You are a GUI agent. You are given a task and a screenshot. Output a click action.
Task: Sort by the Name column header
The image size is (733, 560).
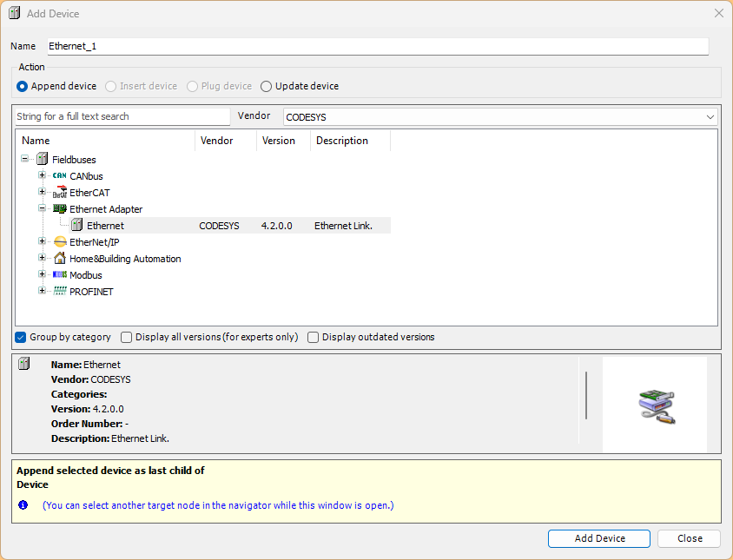click(x=104, y=141)
